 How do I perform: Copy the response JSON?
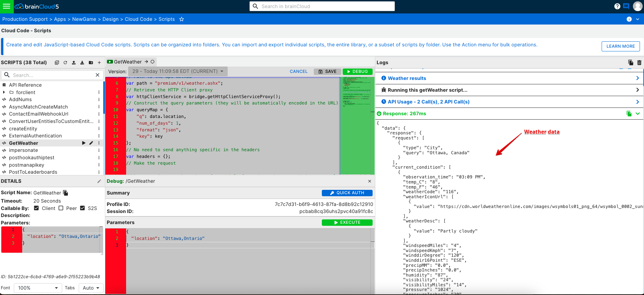[629, 114]
